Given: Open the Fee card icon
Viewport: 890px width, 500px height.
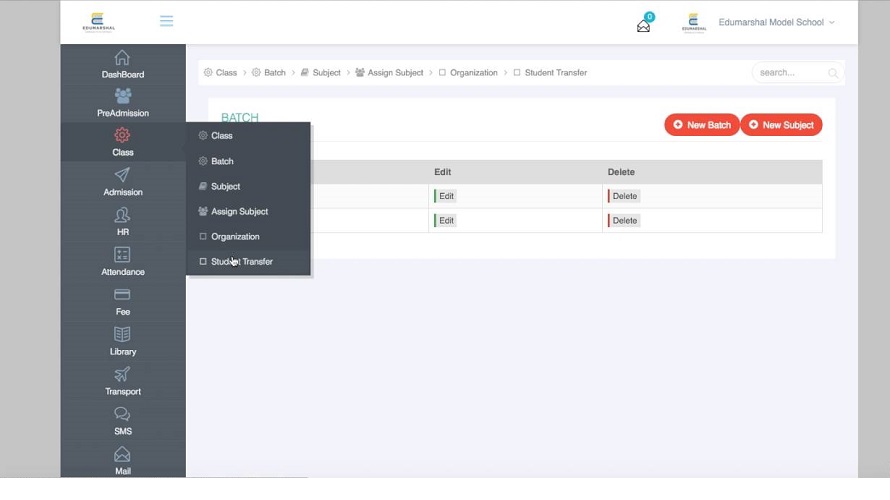Looking at the screenshot, I should [x=122, y=295].
